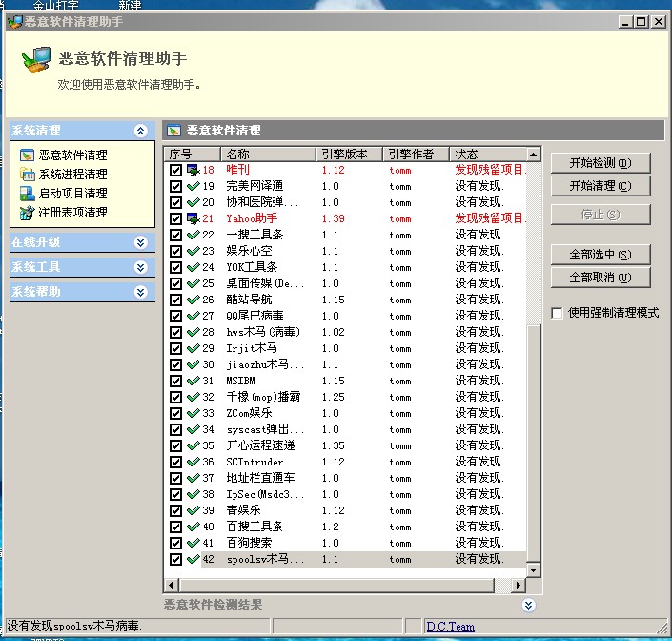672x641 pixels.
Task: Click the title bar application icon
Action: 15,21
